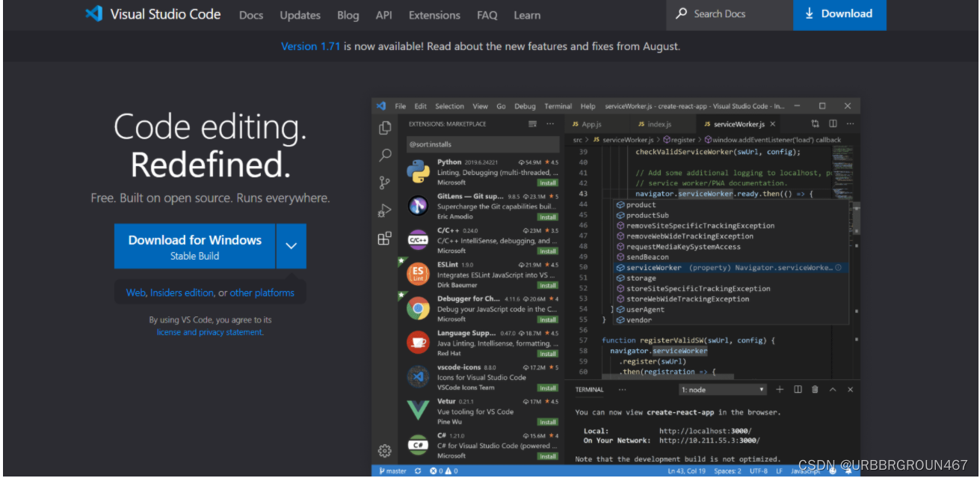
Task: Click the split editor right icon
Action: 832,124
